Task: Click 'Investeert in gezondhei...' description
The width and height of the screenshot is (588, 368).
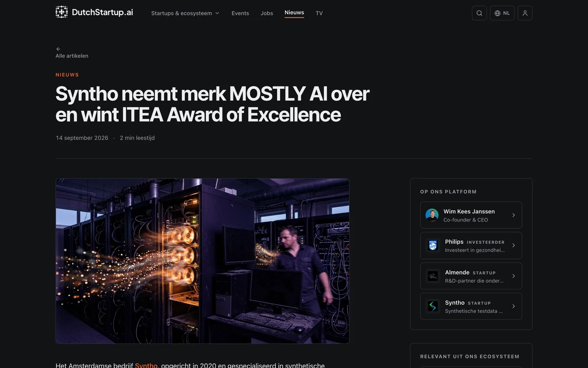Action: coord(475,250)
